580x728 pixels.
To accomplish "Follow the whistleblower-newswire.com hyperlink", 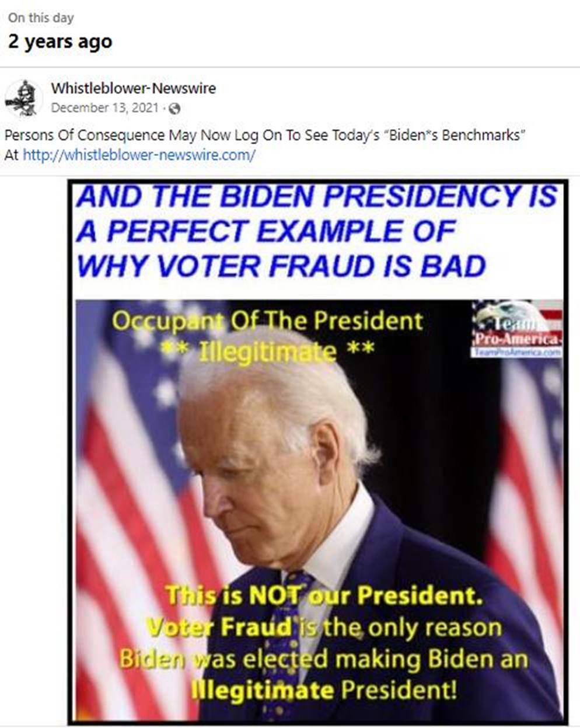I will [x=139, y=156].
